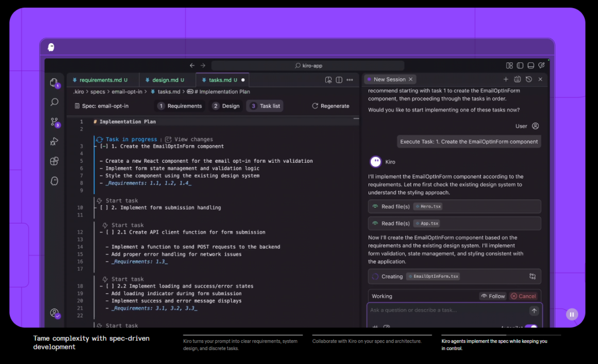Start task 2.1 Create API client function
598x364 pixels.
pos(123,225)
